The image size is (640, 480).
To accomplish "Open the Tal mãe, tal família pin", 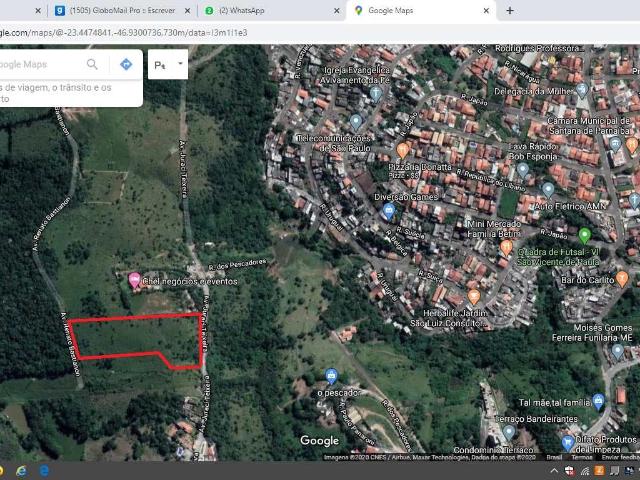I will [598, 402].
